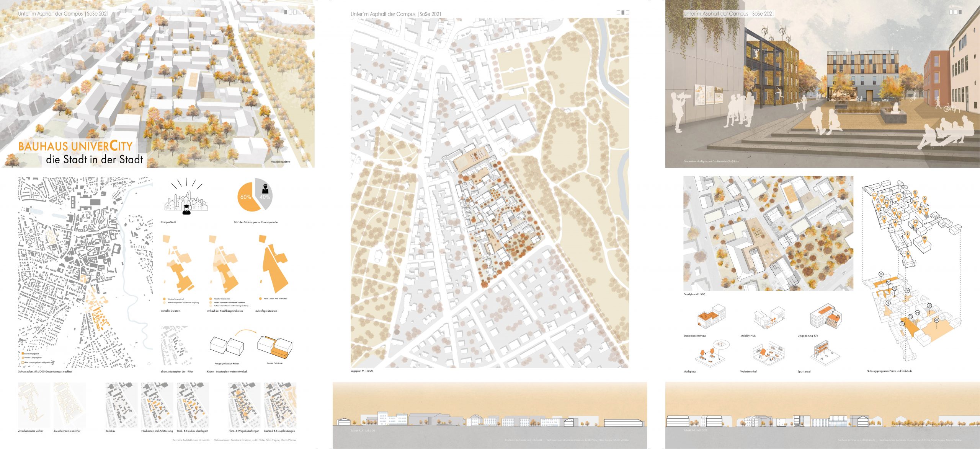Click the BAUHAUS UNIVERCITY orange title text
This screenshot has width=980, height=449.
(75, 146)
